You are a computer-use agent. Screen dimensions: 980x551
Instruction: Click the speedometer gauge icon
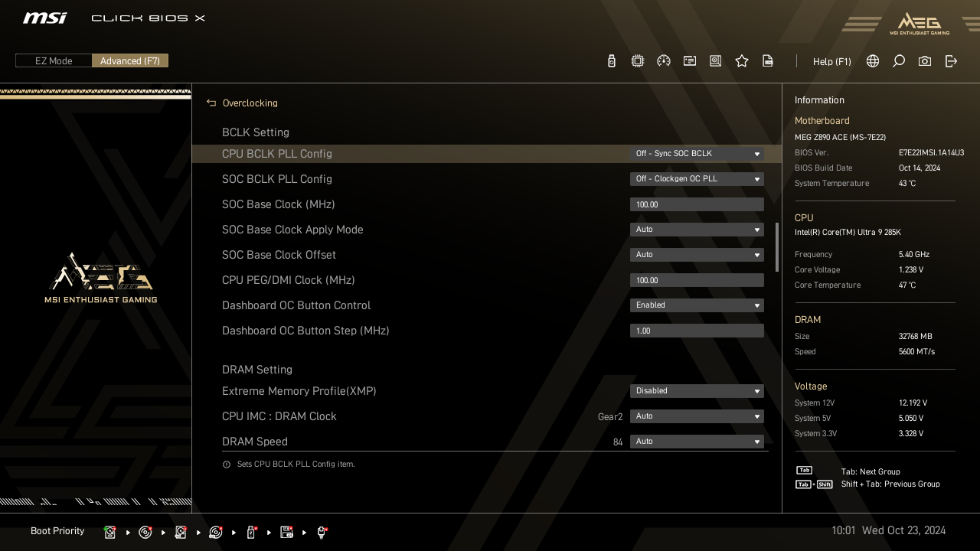coord(664,61)
